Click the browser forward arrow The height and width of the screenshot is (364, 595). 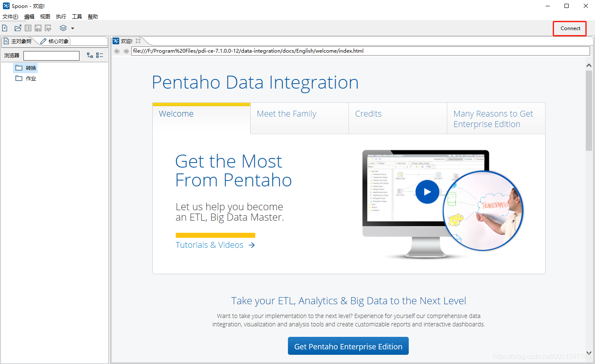(126, 51)
